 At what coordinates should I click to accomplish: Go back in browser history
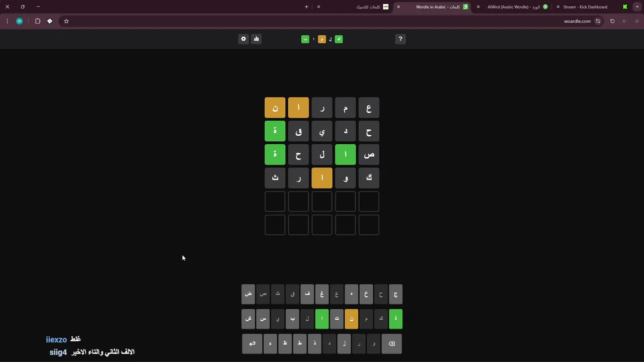624,21
